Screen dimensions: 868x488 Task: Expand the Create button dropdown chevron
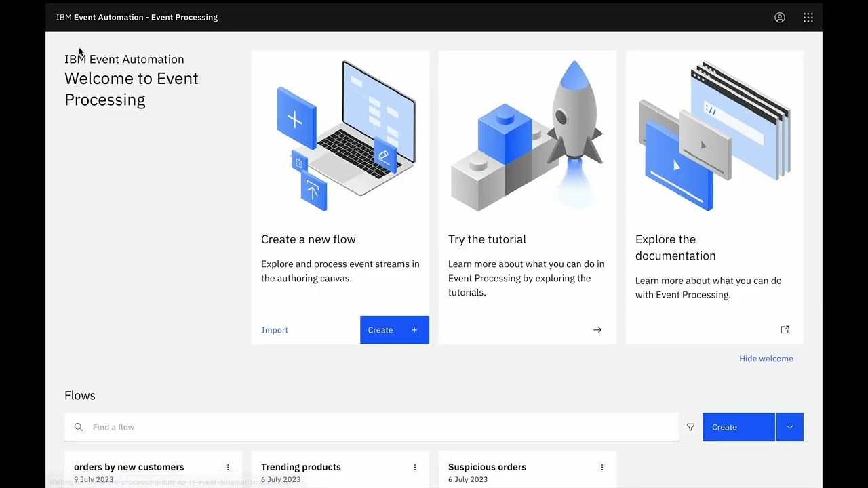click(x=790, y=427)
